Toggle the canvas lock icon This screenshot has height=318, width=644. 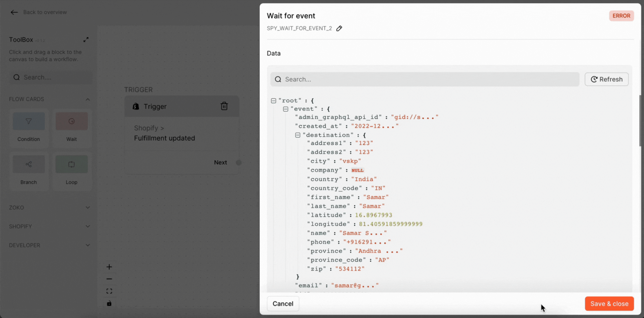(x=109, y=303)
